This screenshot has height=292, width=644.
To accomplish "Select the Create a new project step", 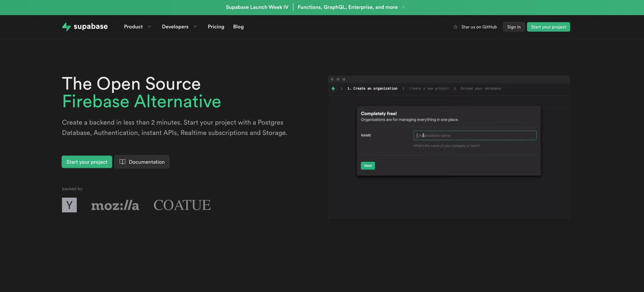I will [x=429, y=88].
